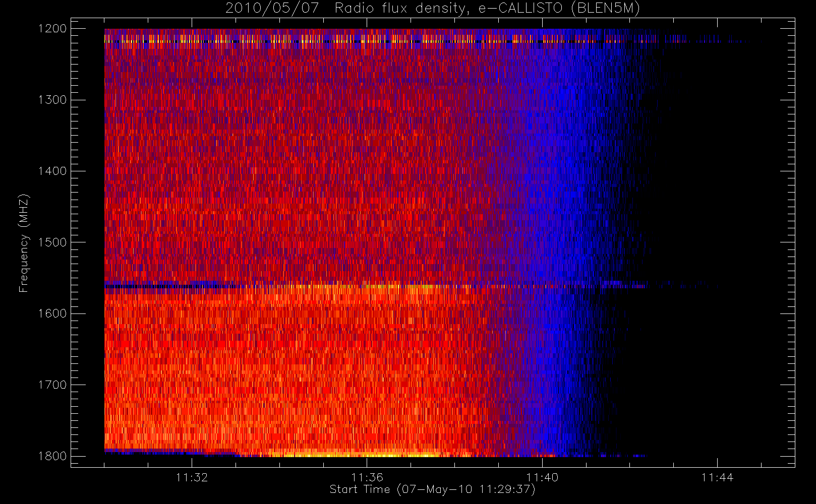This screenshot has width=816, height=504.
Task: Click the 11:36 time tick label
Action: (x=367, y=477)
